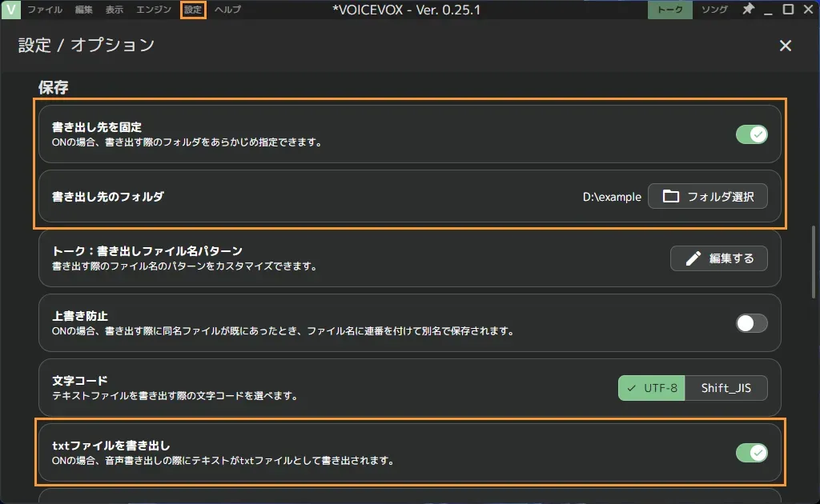Switch to the トーク tab
Image resolution: width=820 pixels, height=504 pixels.
point(670,10)
